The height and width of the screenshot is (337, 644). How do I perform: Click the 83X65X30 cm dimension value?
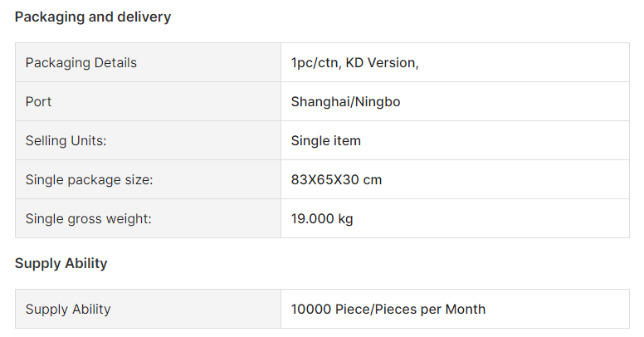336,179
